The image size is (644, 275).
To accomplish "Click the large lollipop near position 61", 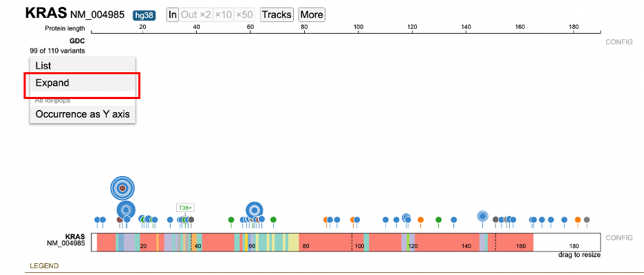I will 254,210.
